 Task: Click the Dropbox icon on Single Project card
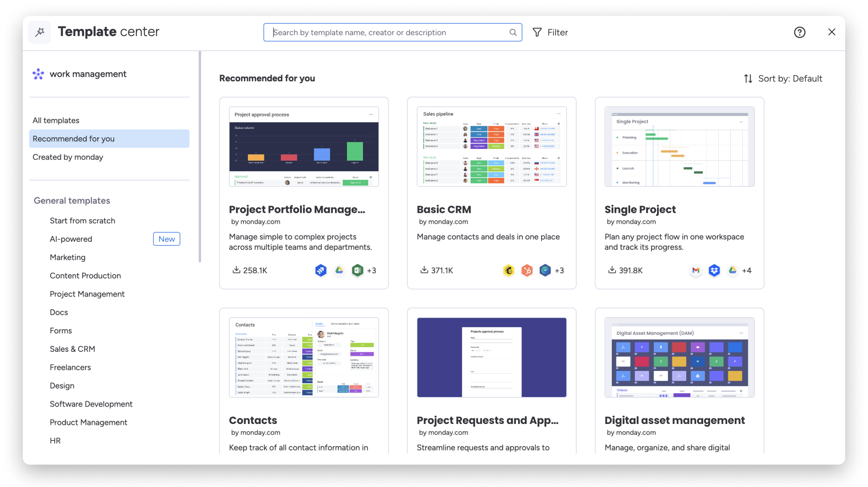(x=714, y=270)
